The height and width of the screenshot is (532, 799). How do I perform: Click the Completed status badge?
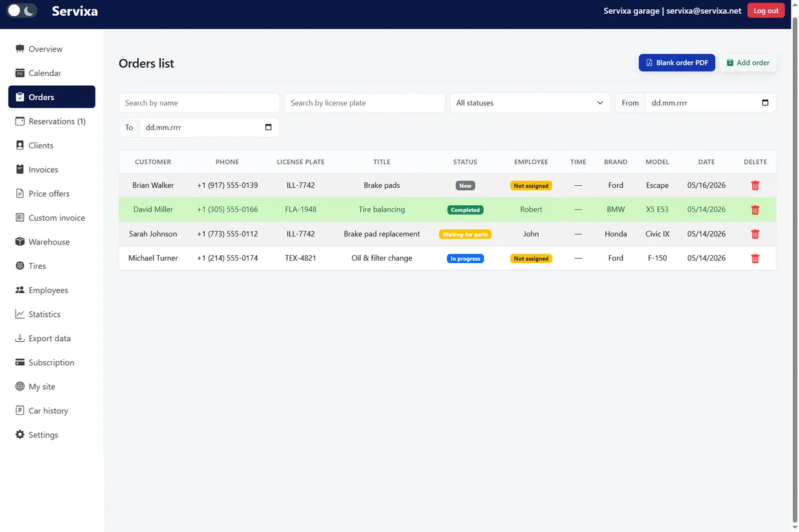[x=465, y=210]
